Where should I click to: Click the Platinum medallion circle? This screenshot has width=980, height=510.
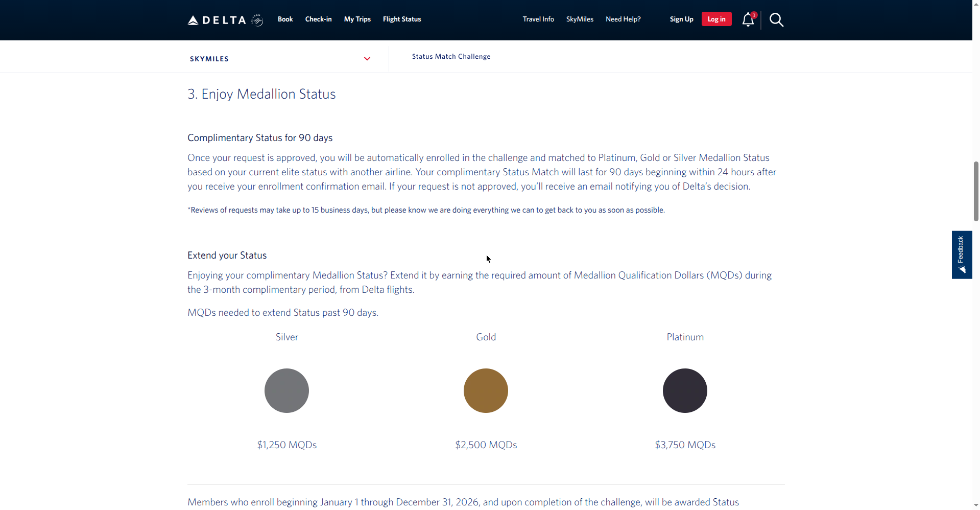click(x=685, y=390)
